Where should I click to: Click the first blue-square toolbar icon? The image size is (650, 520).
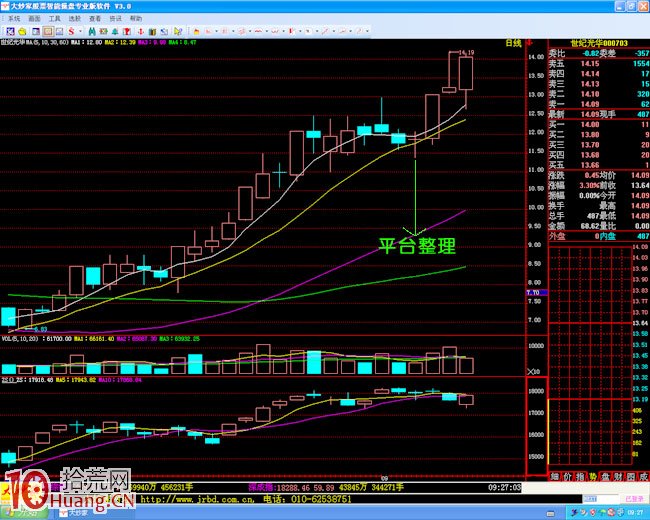(x=10, y=31)
